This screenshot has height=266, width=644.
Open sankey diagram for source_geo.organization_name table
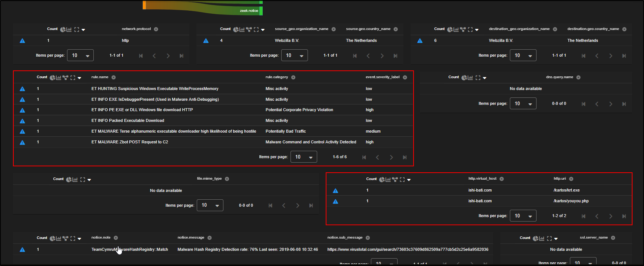[x=249, y=29]
